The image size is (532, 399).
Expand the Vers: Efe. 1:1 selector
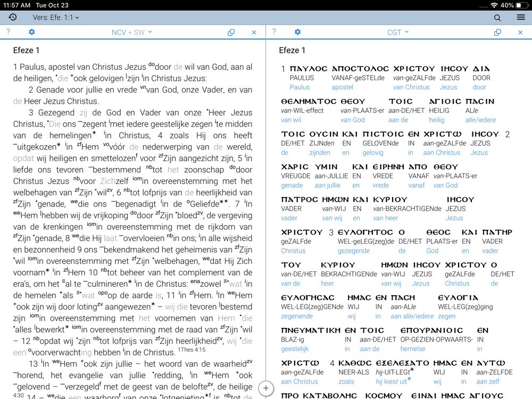(56, 18)
